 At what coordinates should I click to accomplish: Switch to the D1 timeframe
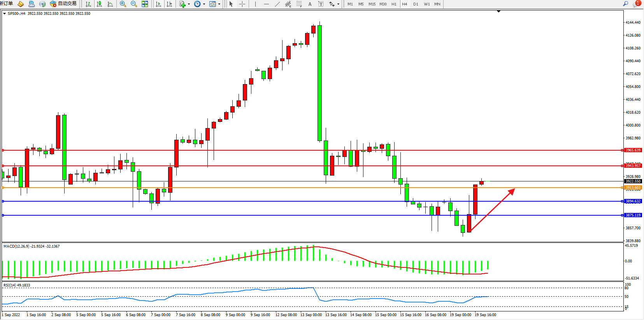point(416,4)
